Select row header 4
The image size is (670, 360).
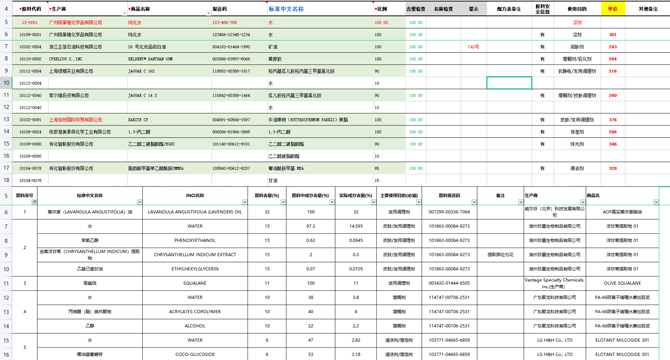pyautogui.click(x=6, y=9)
